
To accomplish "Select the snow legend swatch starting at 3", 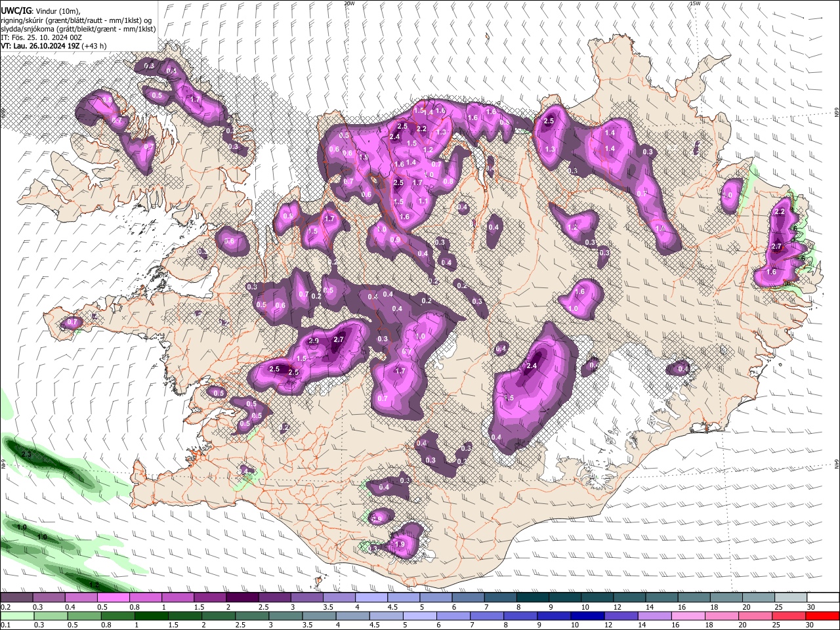I will (306, 597).
